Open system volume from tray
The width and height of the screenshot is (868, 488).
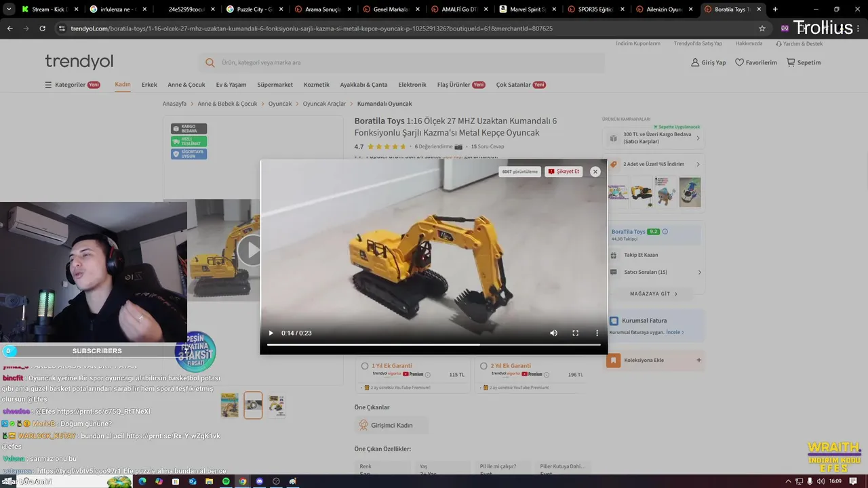pyautogui.click(x=821, y=481)
